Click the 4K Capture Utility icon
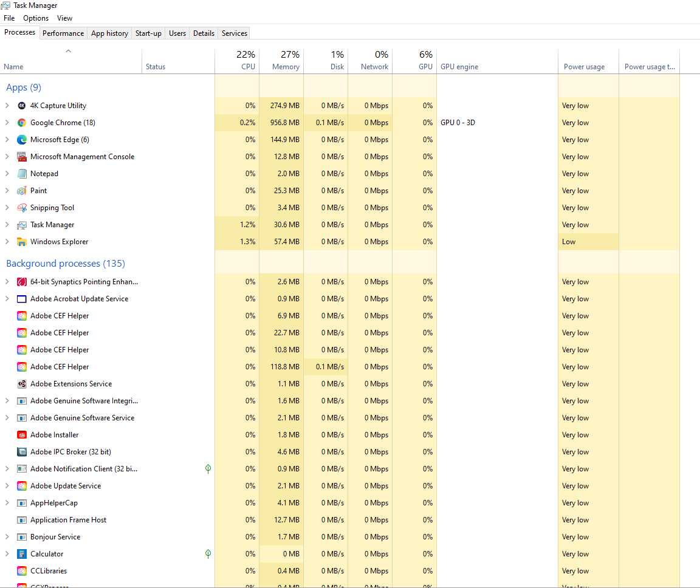This screenshot has width=700, height=588. pos(22,106)
